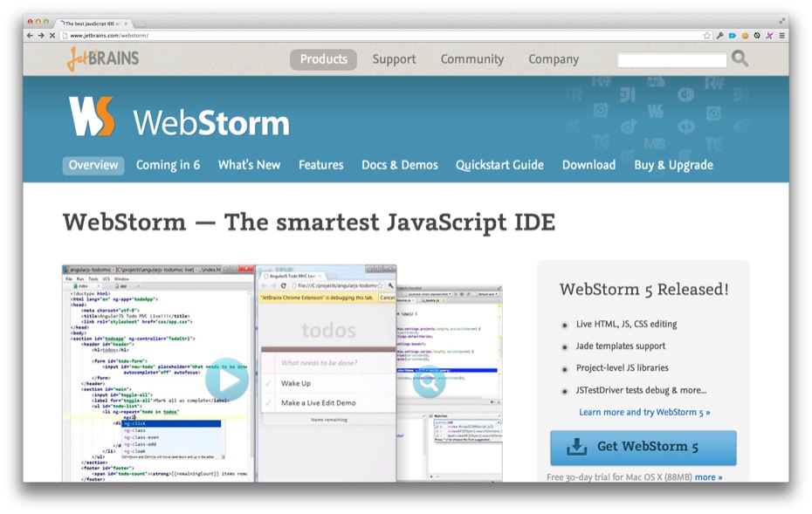This screenshot has height=514, width=812.
Task: Click the 'more »' link under the trial text
Action: [708, 477]
